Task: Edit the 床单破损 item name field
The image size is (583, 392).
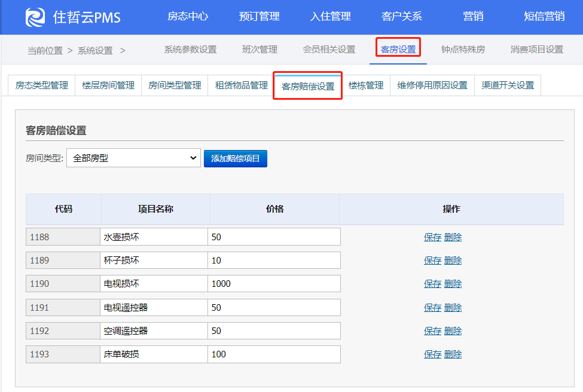Action: click(x=154, y=354)
